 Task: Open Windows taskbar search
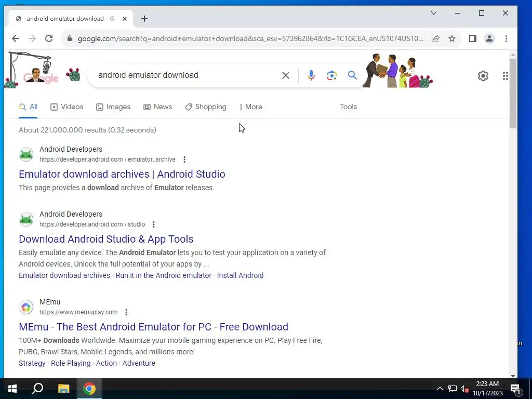(37, 389)
